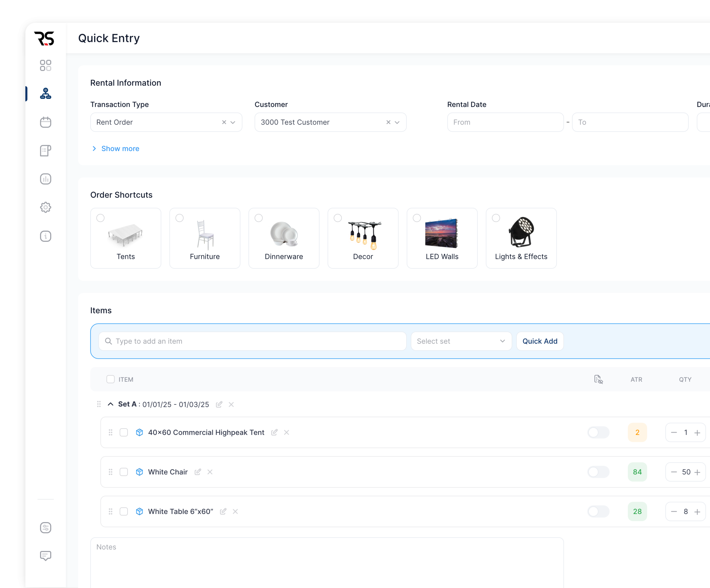Screen dimensions: 710x588
Task: Decrease White Table quantity
Action: tap(674, 512)
